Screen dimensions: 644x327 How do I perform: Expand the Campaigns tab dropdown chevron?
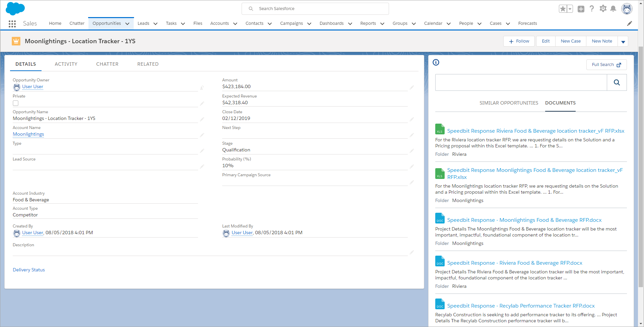click(309, 24)
